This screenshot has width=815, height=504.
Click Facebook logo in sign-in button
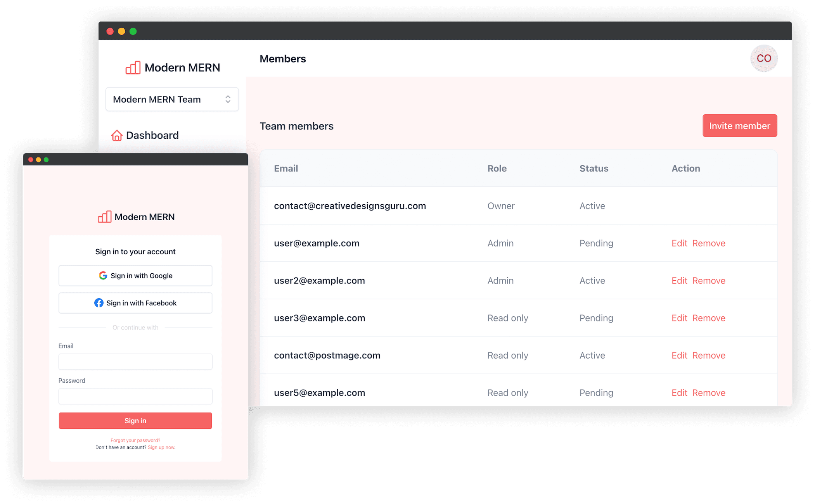[x=99, y=303]
